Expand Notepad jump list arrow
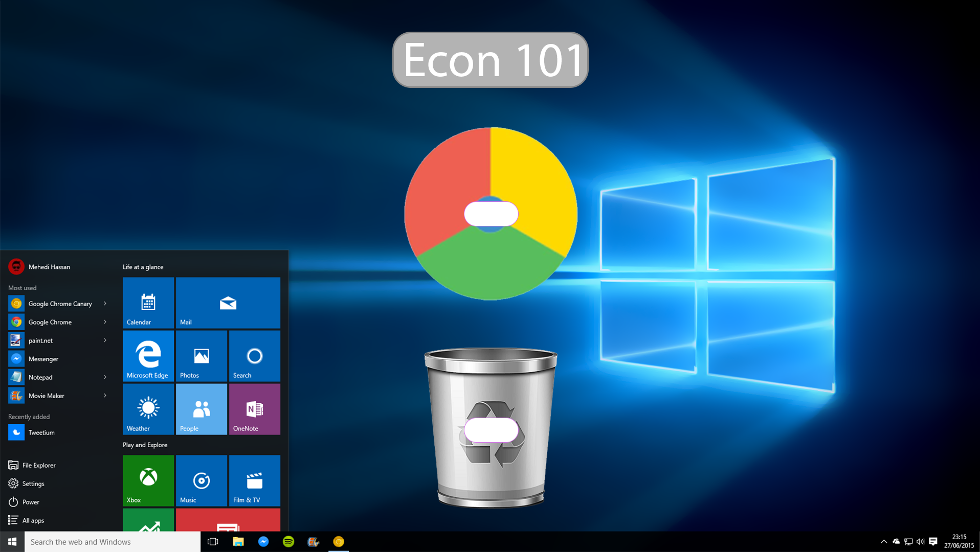 pos(105,377)
